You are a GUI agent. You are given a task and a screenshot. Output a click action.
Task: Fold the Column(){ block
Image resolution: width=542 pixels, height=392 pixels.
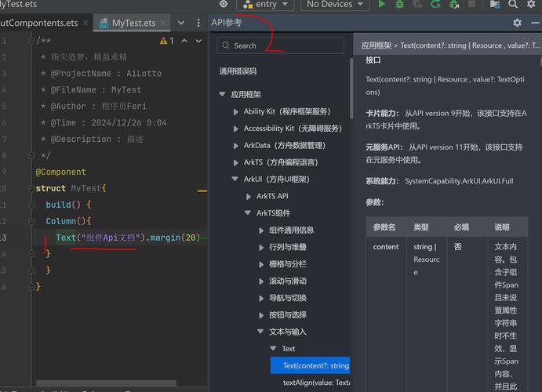(31, 221)
